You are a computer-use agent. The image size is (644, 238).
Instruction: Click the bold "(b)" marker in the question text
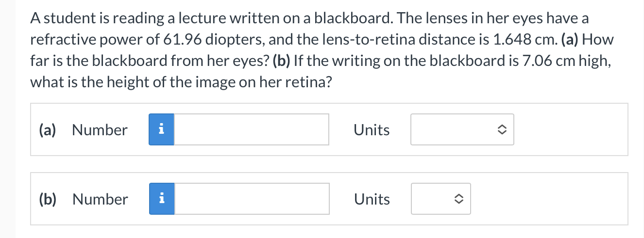click(282, 61)
